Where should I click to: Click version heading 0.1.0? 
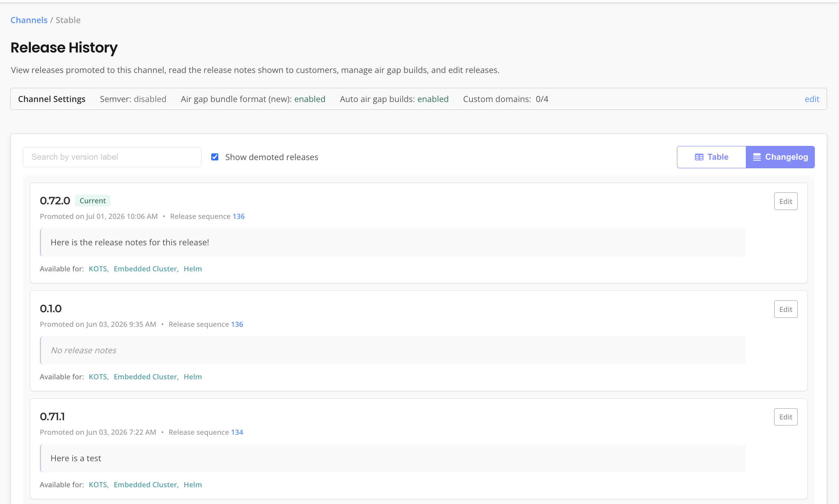point(51,309)
